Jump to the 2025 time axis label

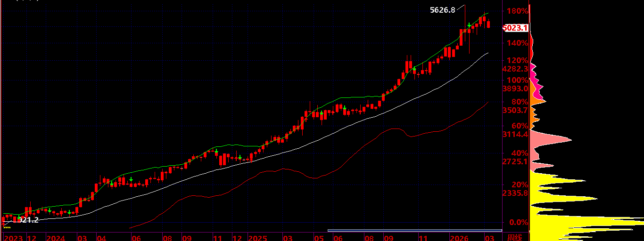coord(258,238)
